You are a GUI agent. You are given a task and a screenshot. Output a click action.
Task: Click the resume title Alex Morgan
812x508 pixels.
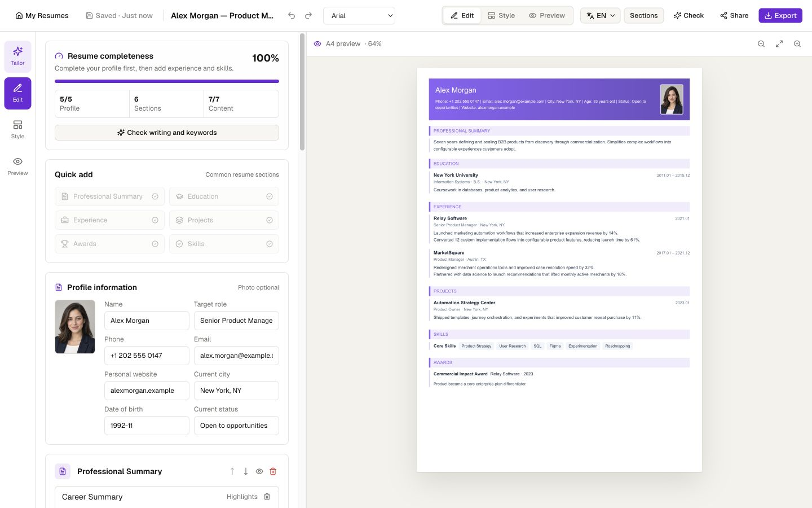[222, 16]
